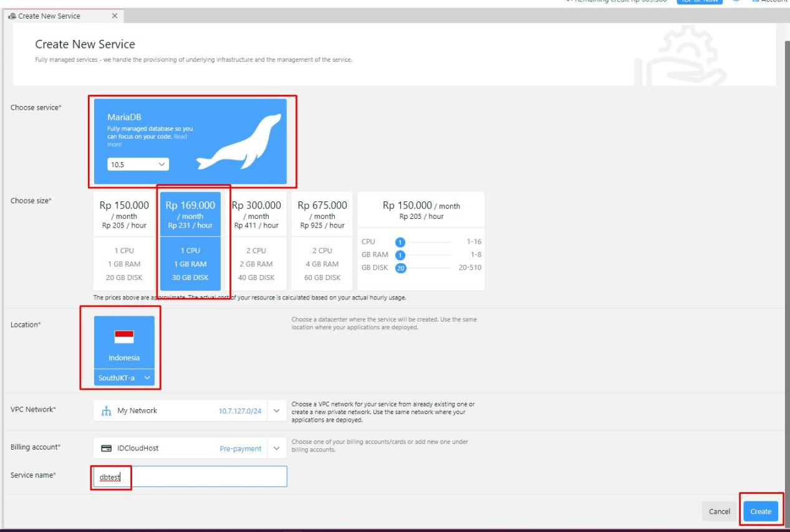Switch to the Create New Service tab
Screen dimensions: 790x532
click(49, 16)
